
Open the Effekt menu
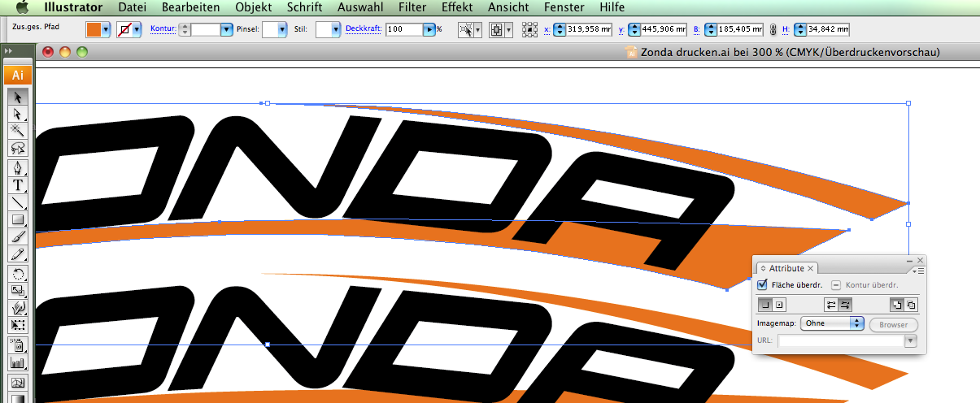point(457,7)
